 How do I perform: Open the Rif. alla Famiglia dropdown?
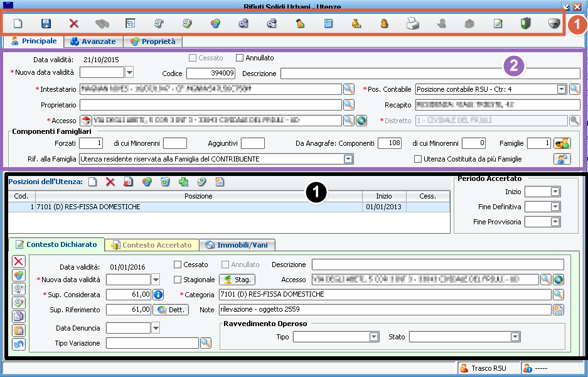(x=348, y=160)
